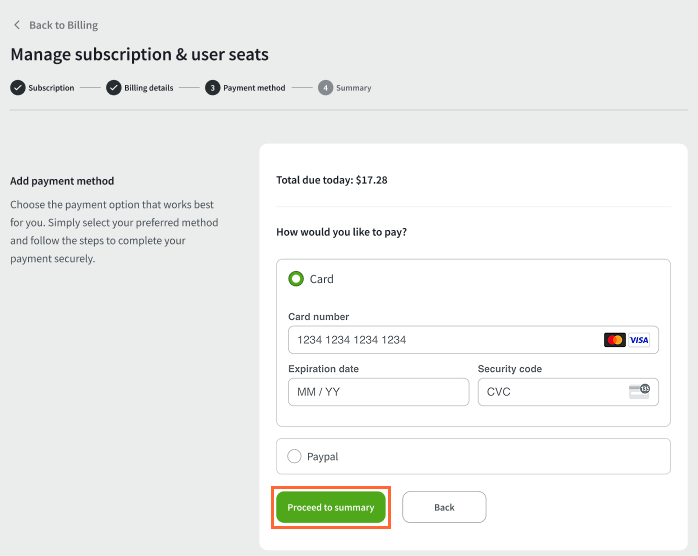Go to the Billing details step
Viewport: 698px width, 556px height.
(149, 88)
